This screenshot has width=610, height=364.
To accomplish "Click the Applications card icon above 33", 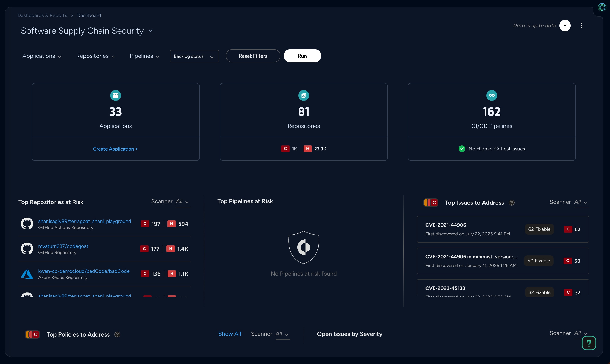I will (115, 95).
